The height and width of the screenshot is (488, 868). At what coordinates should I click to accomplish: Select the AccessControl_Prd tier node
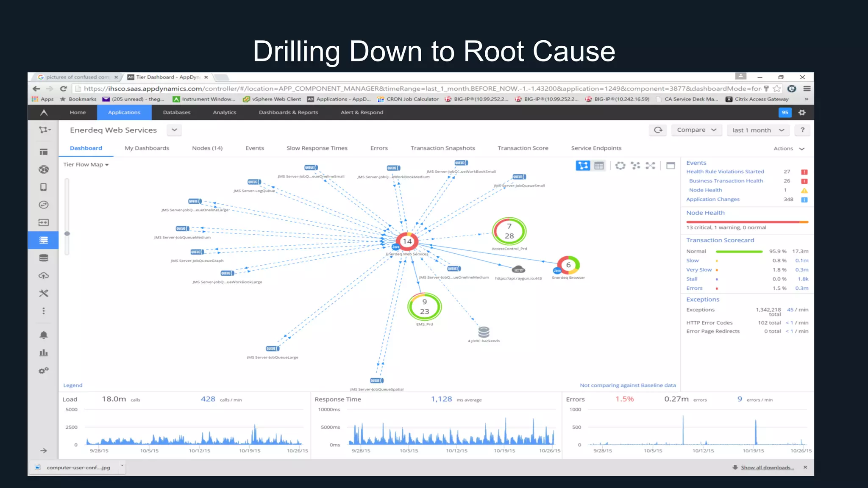click(509, 231)
